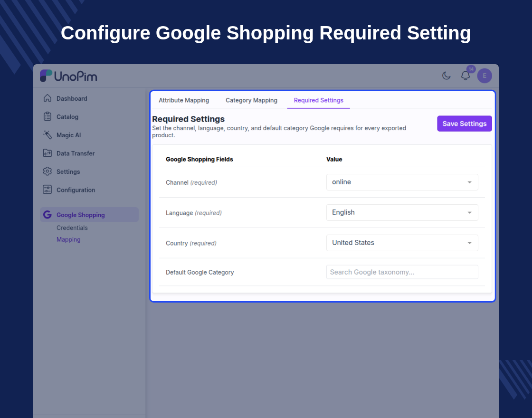Image resolution: width=532 pixels, height=418 pixels.
Task: Focus the Search Google taxonomy field
Action: pos(402,272)
